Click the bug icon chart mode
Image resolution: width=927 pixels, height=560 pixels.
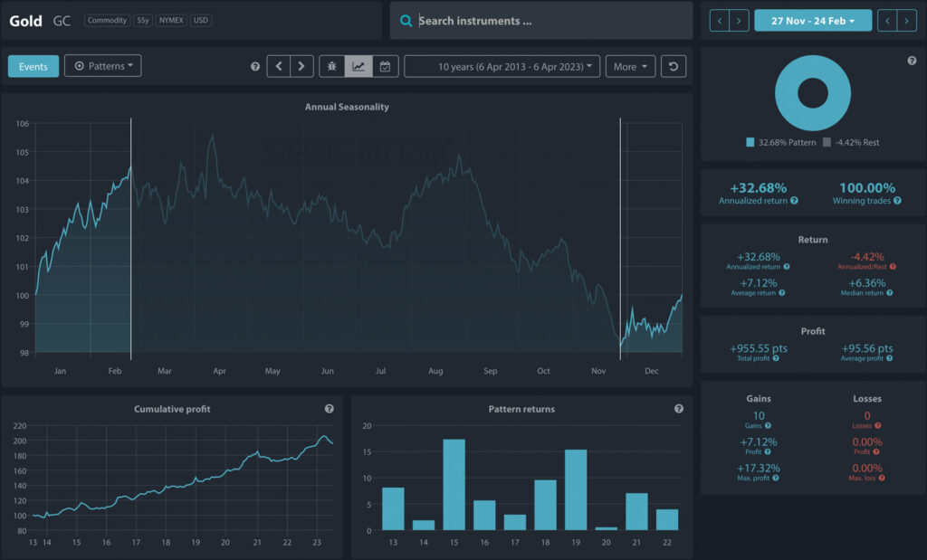coord(331,66)
